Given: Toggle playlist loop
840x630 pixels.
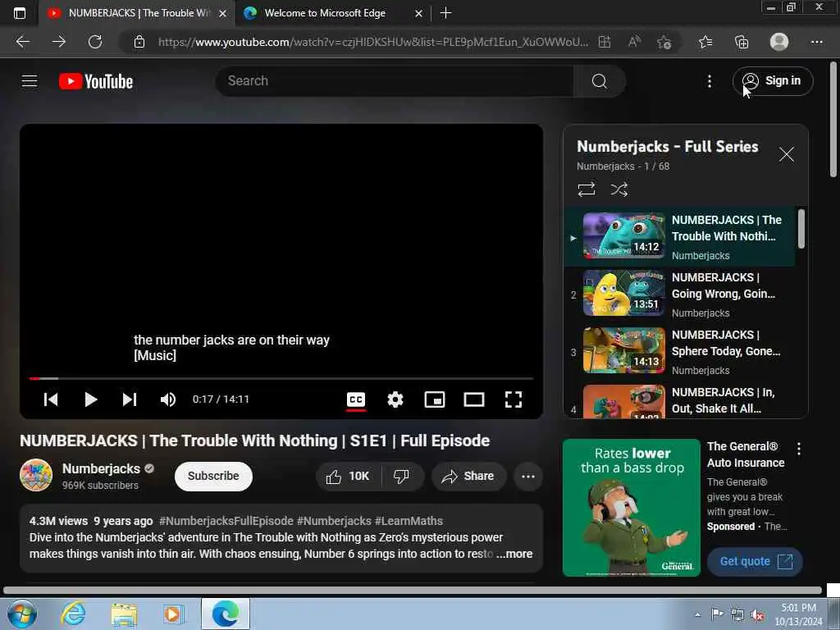Looking at the screenshot, I should [587, 189].
